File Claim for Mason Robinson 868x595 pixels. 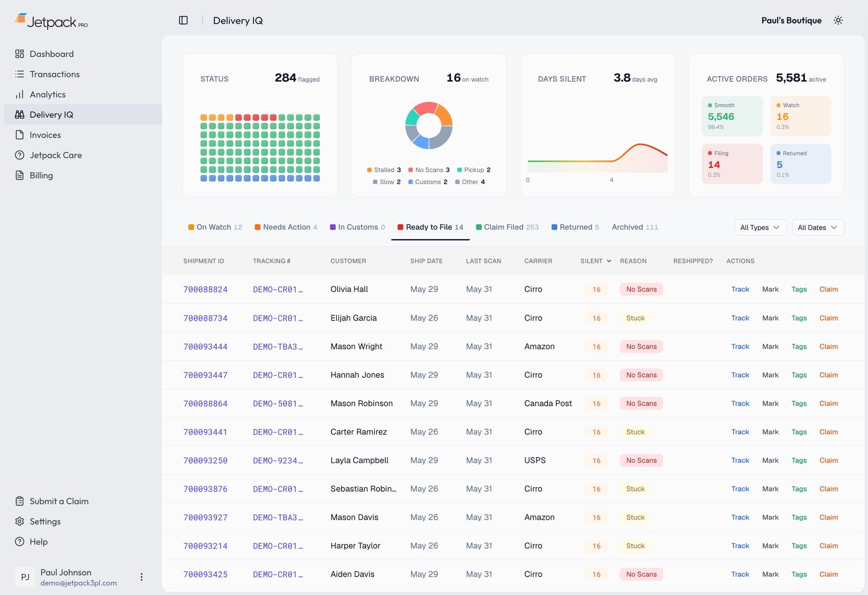pos(829,403)
